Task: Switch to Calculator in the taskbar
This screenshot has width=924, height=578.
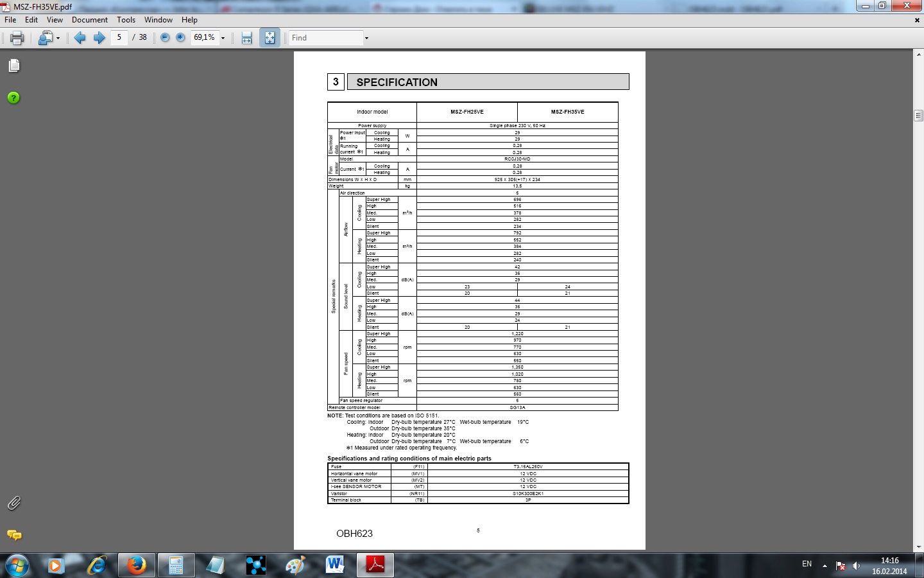Action: click(x=176, y=566)
